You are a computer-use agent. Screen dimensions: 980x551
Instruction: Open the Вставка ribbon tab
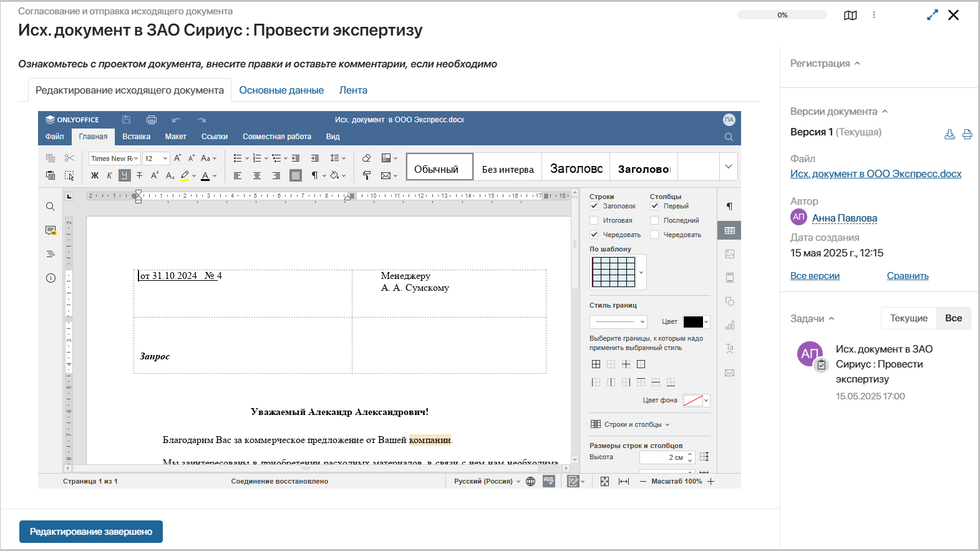tap(136, 137)
